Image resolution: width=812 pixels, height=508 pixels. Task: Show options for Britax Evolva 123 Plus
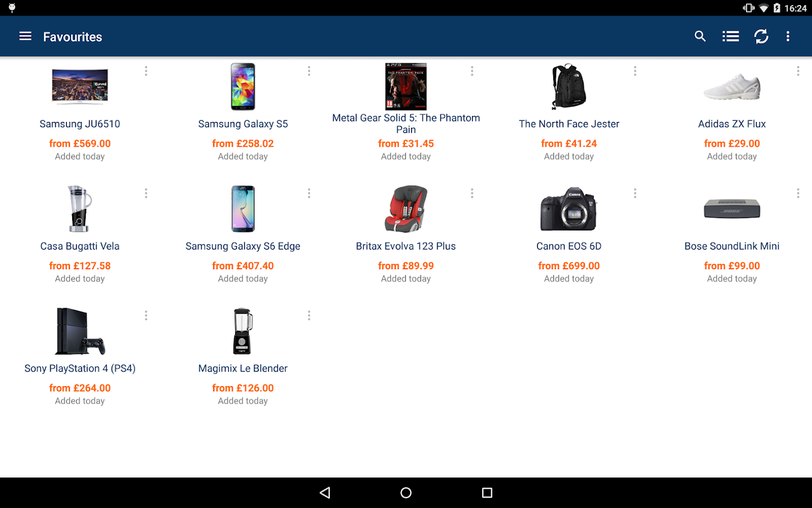pos(472,194)
